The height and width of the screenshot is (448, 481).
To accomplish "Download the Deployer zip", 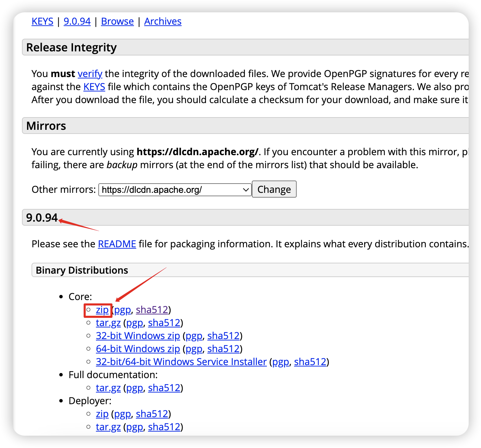I will 102,414.
